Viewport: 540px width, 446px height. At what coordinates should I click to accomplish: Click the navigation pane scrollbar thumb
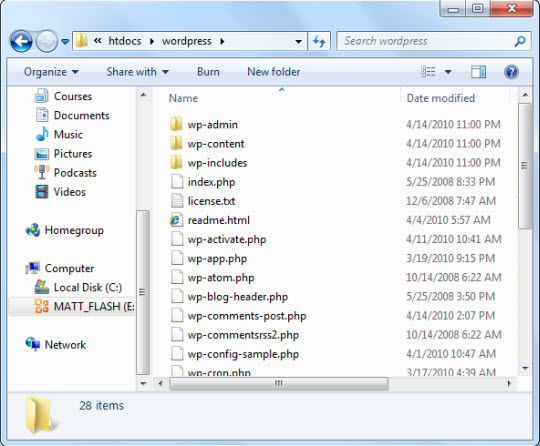point(143,292)
